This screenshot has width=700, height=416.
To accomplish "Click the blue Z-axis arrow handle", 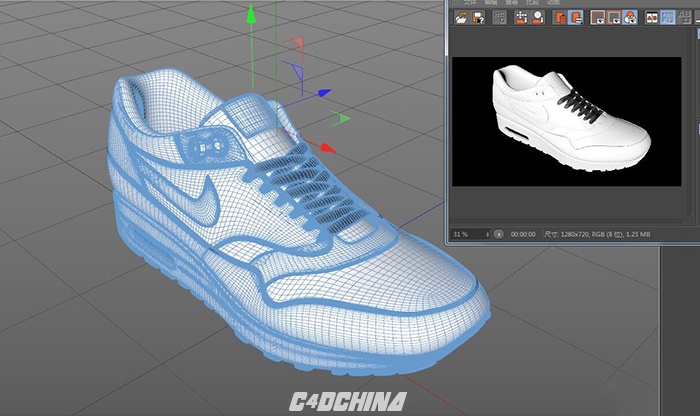I will click(324, 93).
